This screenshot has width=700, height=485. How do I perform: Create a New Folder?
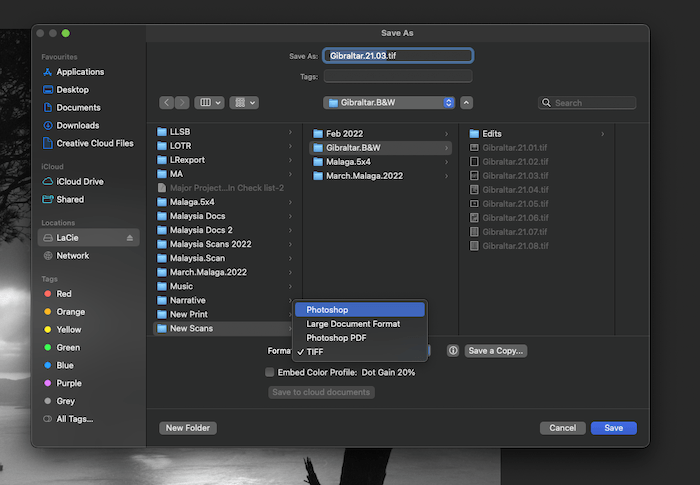pos(188,428)
